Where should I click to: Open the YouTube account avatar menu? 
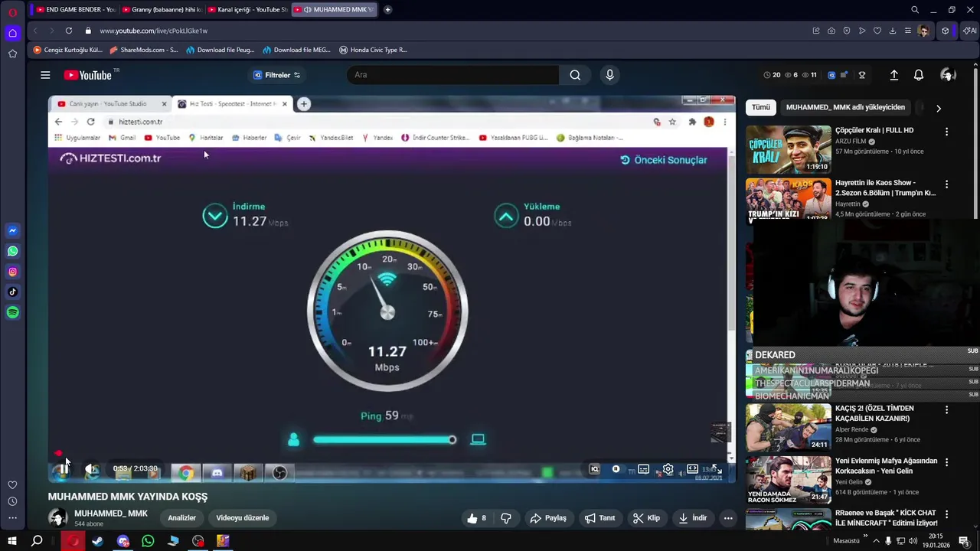[x=948, y=75]
